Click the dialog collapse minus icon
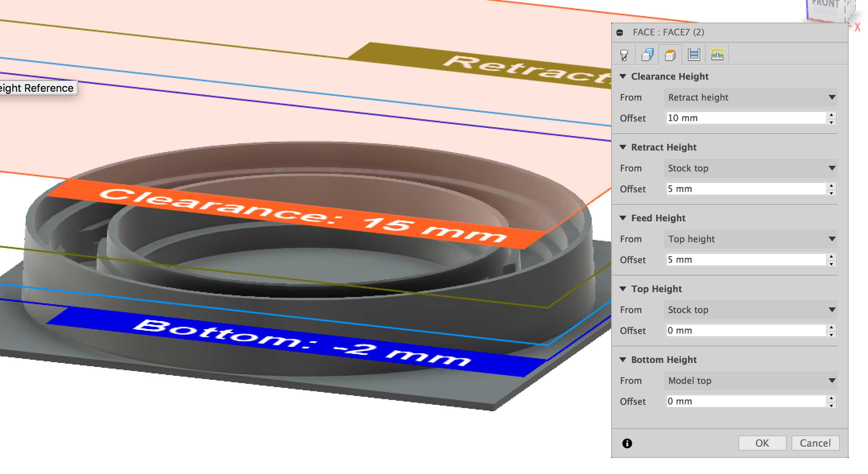The height and width of the screenshot is (474, 868). coord(620,33)
